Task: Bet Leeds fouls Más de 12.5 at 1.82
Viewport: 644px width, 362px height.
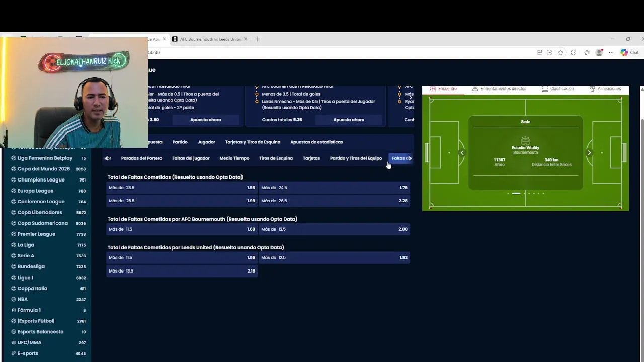Action: pyautogui.click(x=334, y=257)
